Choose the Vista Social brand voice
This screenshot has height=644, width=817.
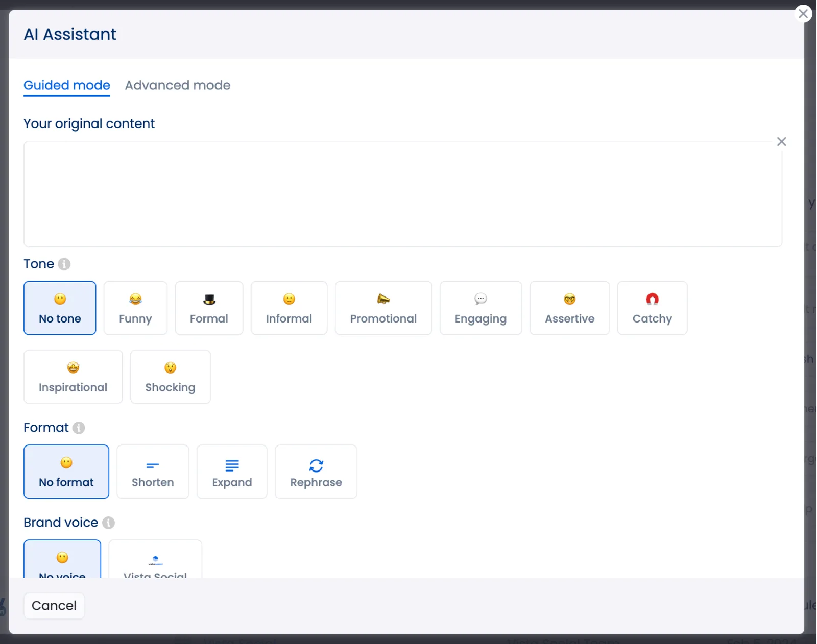(155, 564)
